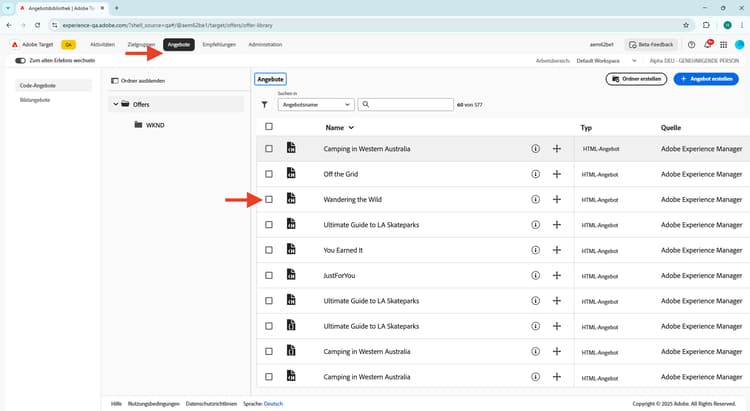The image size is (750, 411).
Task: Open the Aktivitäten tab
Action: click(x=102, y=44)
